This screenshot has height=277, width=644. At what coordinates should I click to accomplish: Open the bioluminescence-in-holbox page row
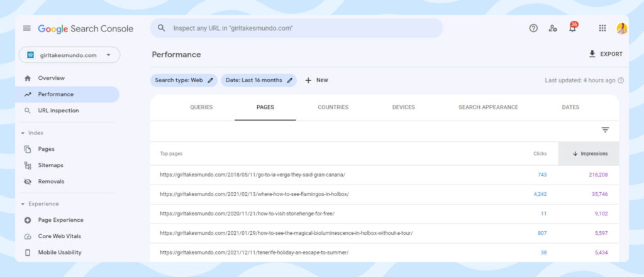[x=384, y=233]
